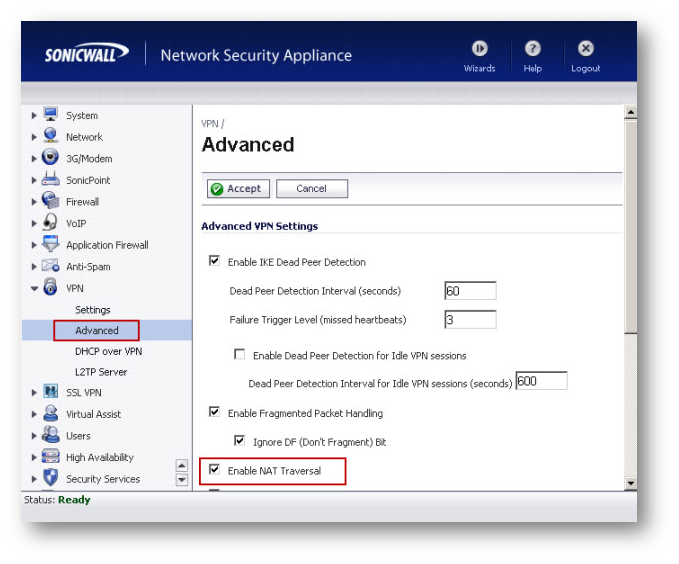This screenshot has width=679, height=564.
Task: Click the VPN breadcrumb link
Action: pos(210,124)
